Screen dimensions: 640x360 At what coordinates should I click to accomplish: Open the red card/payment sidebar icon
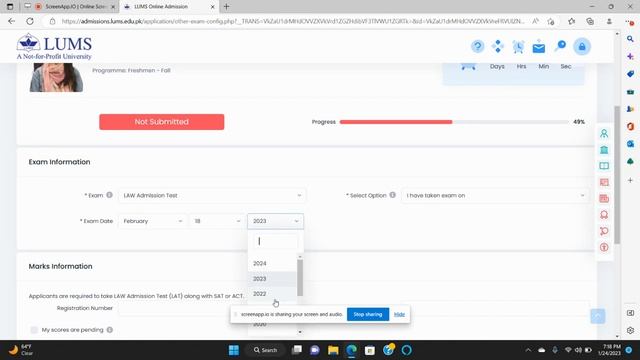(604, 198)
